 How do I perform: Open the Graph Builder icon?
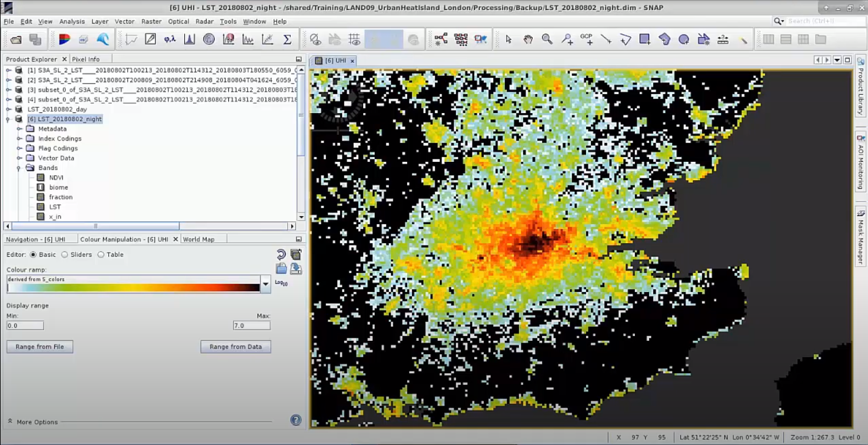tap(441, 39)
